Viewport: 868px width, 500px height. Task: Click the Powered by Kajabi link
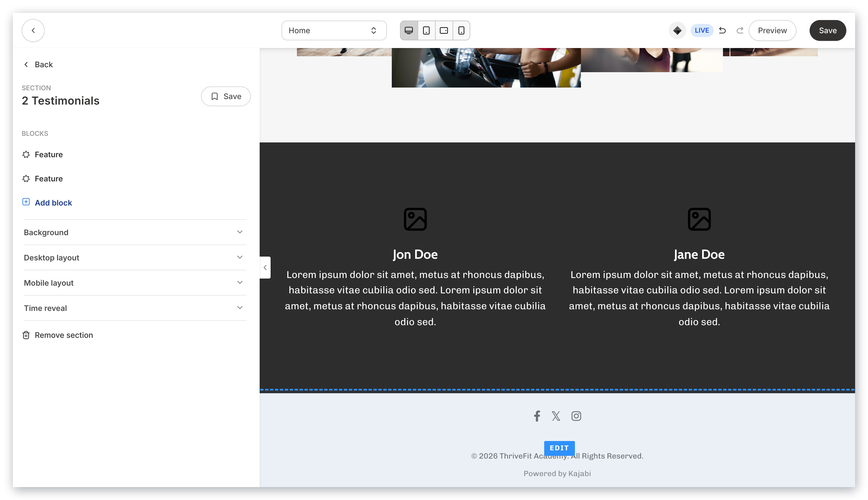click(x=557, y=474)
